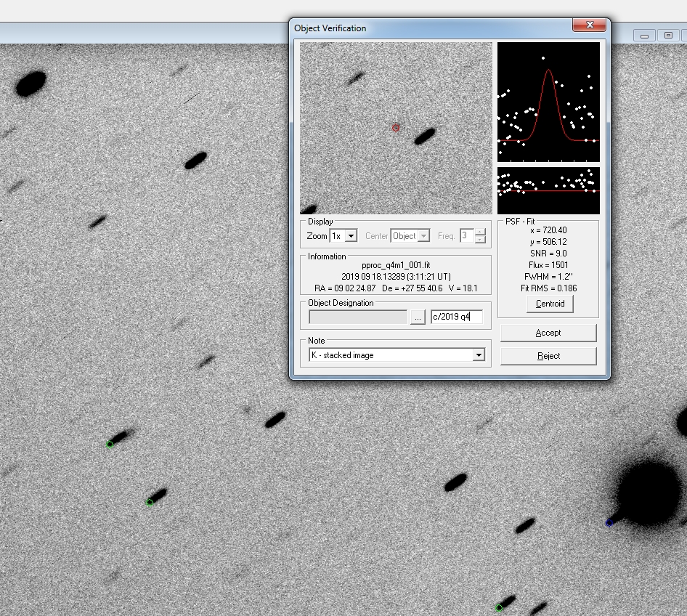
Task: Click the Freq. value field showing 3
Action: (467, 235)
